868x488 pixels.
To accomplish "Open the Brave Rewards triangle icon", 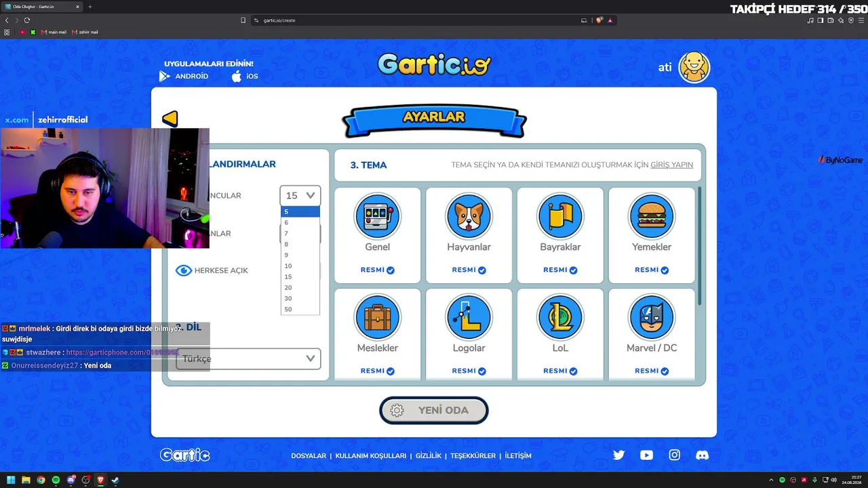I will [x=610, y=20].
